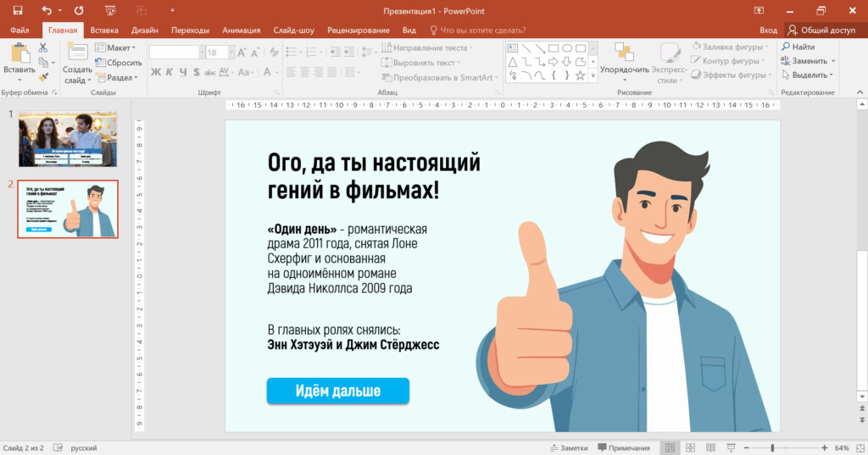Start slideshow from beginning icon in title bar

110,10
